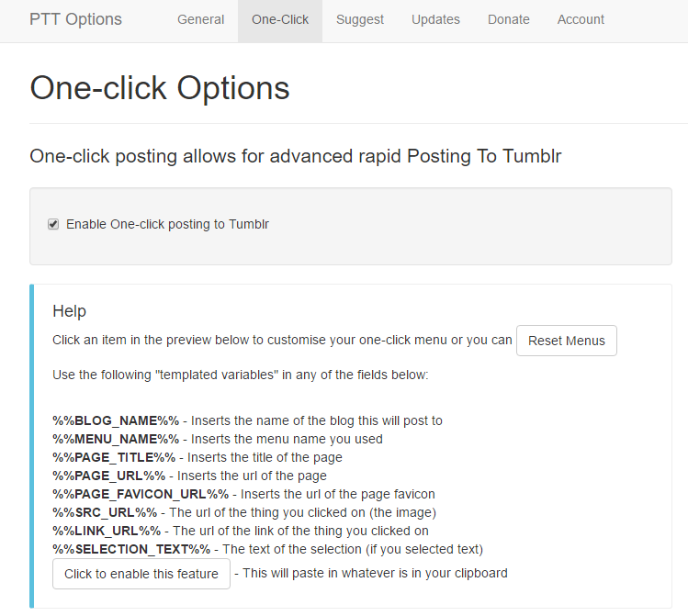The height and width of the screenshot is (616, 688).
Task: Click the %%SRC_URL%% variable text
Action: point(105,512)
